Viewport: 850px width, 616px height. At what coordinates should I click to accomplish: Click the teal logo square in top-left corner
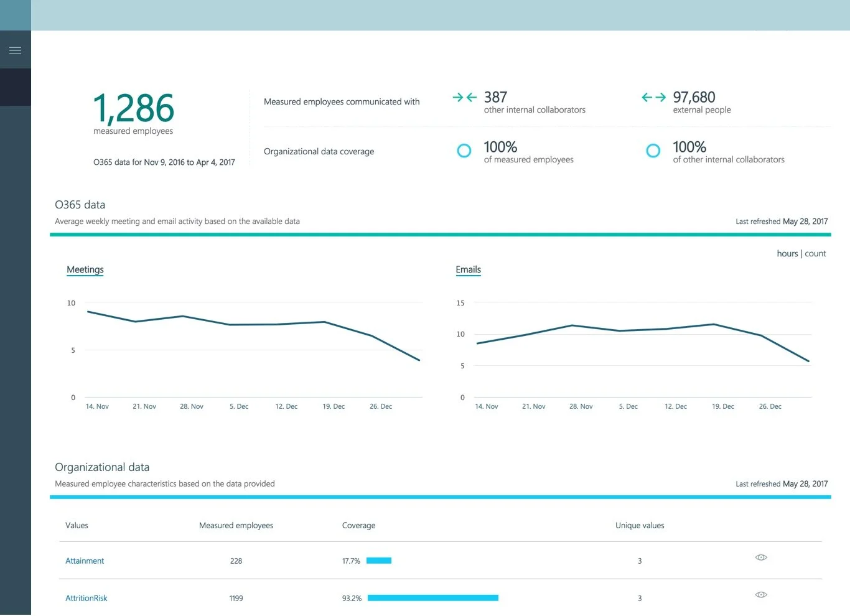(x=16, y=15)
